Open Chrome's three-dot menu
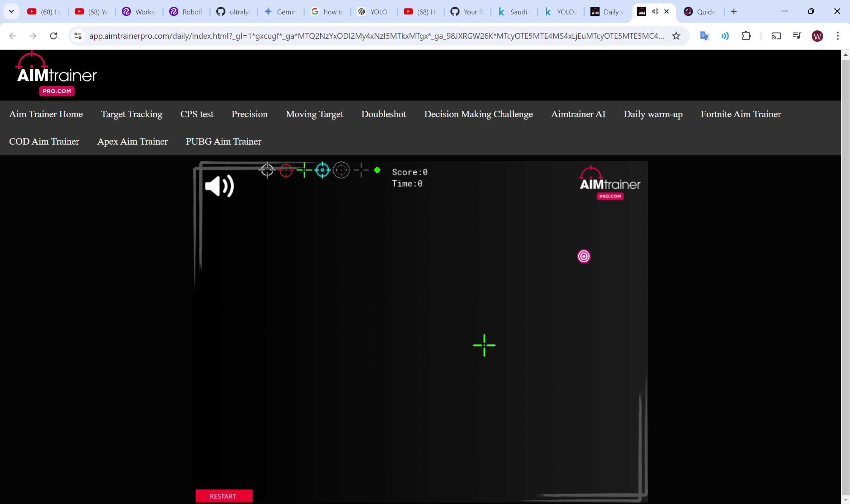Image resolution: width=850 pixels, height=504 pixels. click(x=837, y=36)
